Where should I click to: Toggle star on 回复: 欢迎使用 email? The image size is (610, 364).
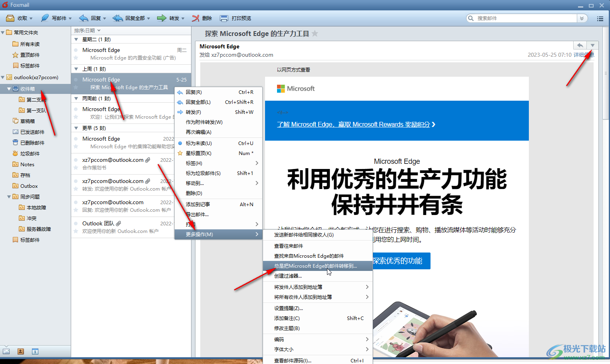tap(76, 210)
